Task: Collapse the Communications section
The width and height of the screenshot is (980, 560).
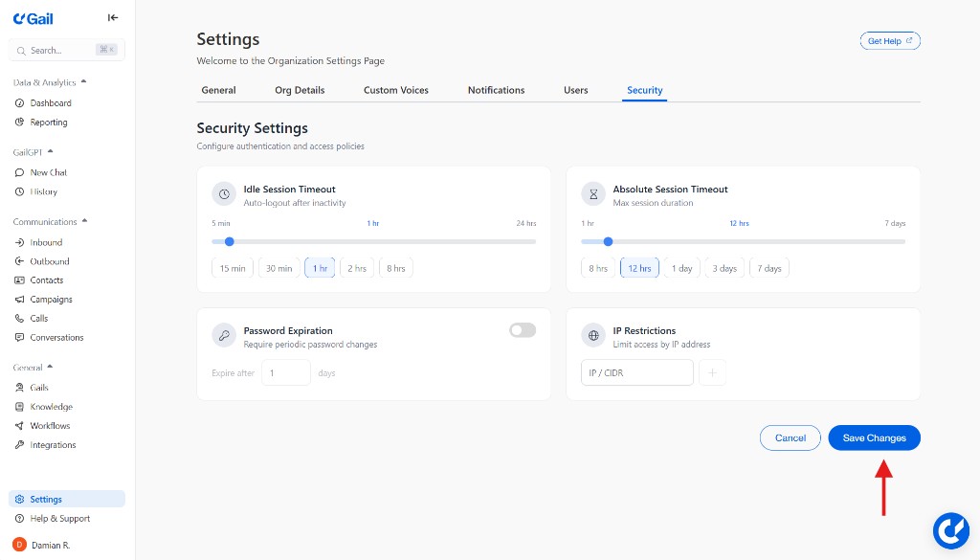Action: (x=84, y=222)
